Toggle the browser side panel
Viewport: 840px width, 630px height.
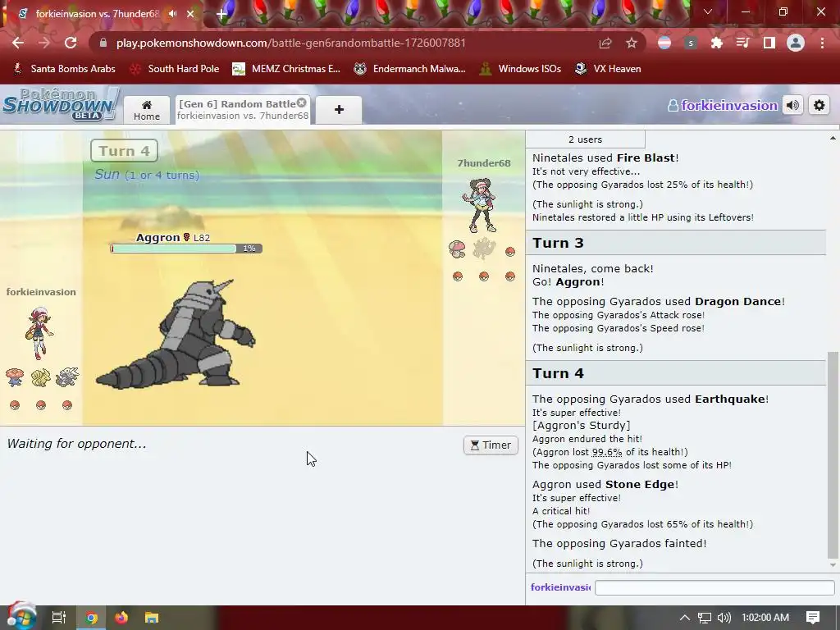769,43
